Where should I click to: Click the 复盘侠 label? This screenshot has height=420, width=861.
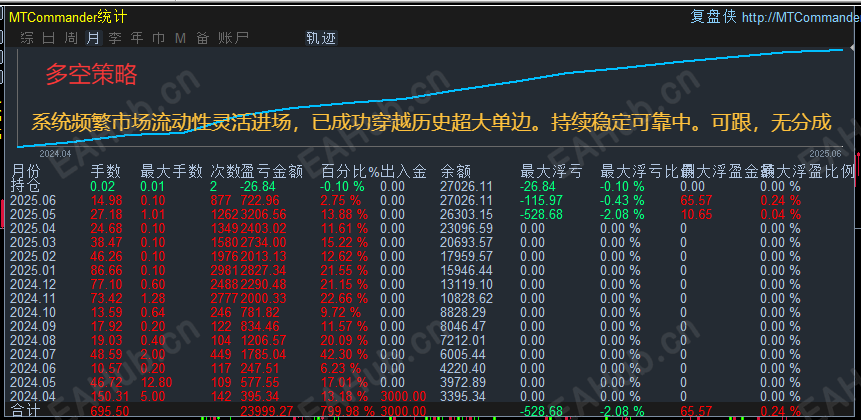pos(713,17)
